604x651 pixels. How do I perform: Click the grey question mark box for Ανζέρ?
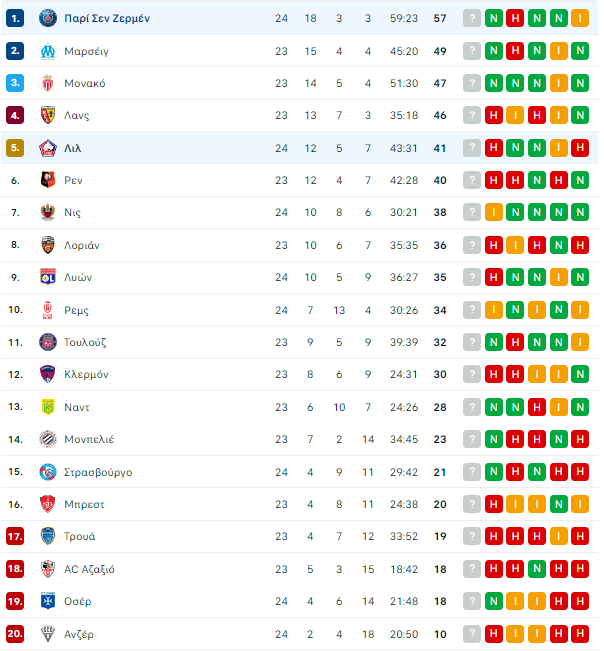tap(472, 634)
